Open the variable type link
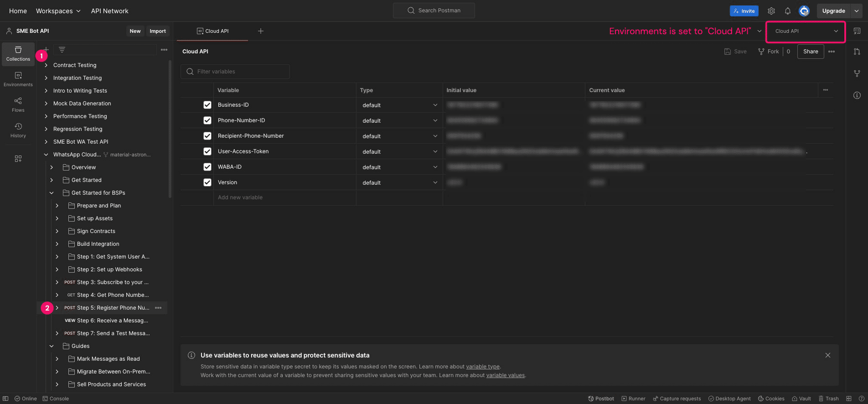Viewport: 868px width, 404px height. coord(483,367)
